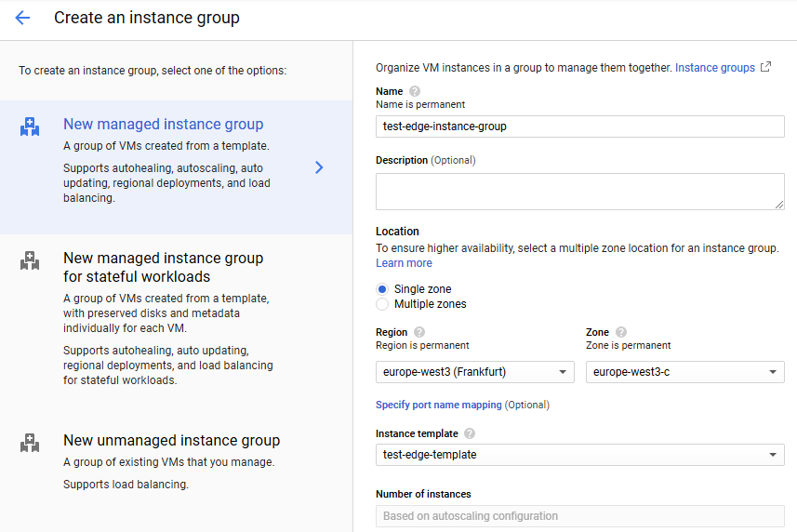
Task: Click into the Description text area
Action: [x=579, y=191]
